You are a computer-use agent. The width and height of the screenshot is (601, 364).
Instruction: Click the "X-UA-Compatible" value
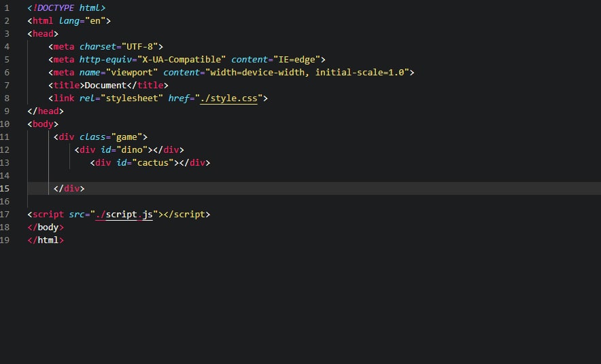182,60
